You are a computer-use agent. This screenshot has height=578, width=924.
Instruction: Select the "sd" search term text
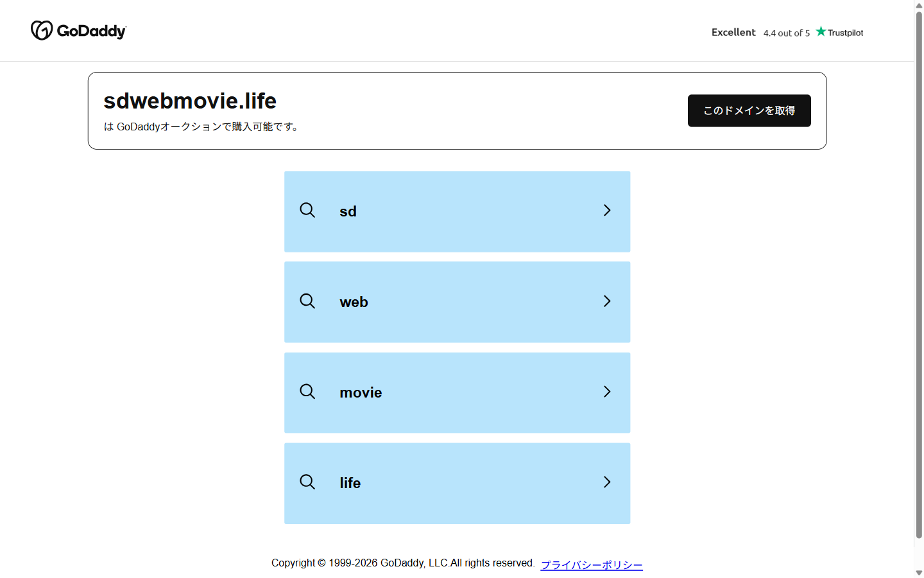pyautogui.click(x=348, y=211)
